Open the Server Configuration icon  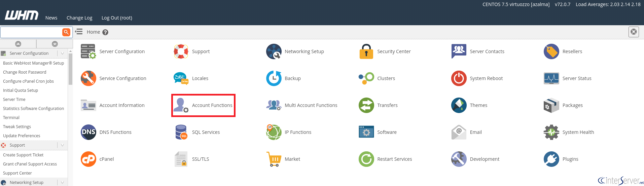click(88, 51)
